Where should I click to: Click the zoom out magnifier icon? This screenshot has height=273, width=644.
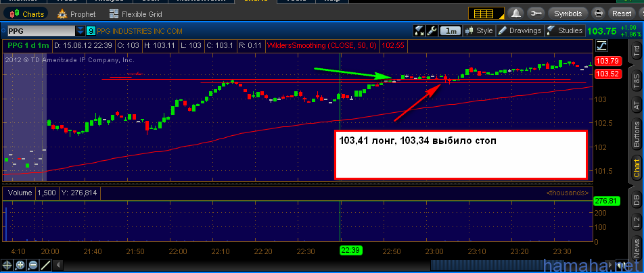click(33, 265)
